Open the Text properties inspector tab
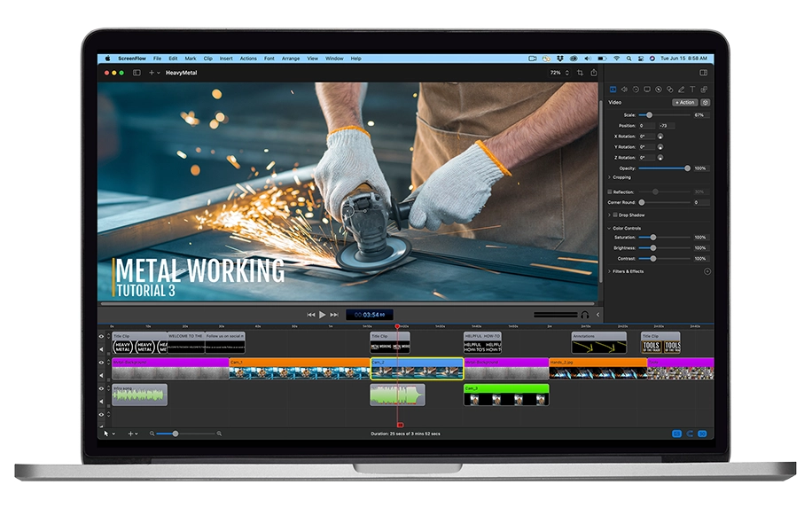The image size is (812, 508). pos(692,89)
